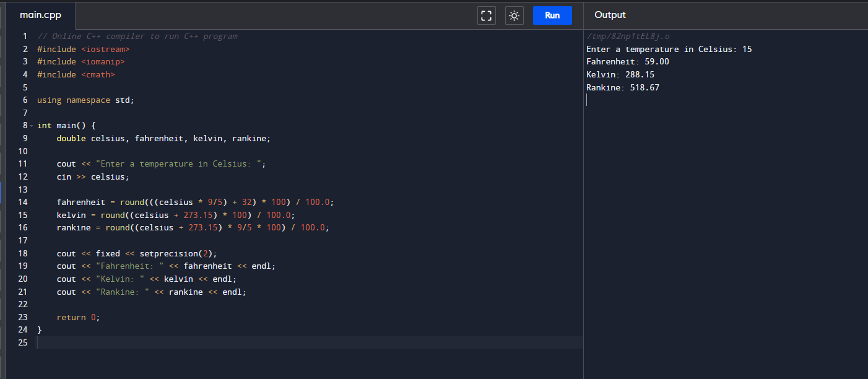Click line number 14 in gutter

[x=23, y=203]
